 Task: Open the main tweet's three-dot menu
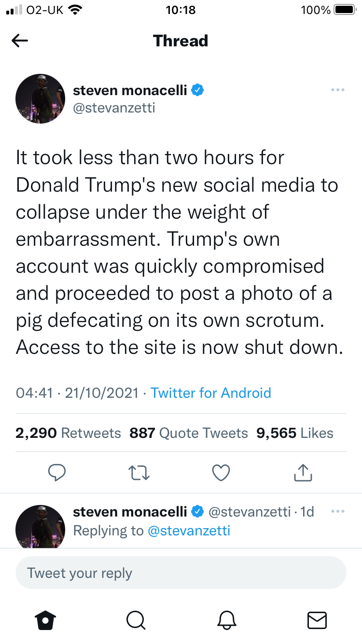(x=337, y=90)
